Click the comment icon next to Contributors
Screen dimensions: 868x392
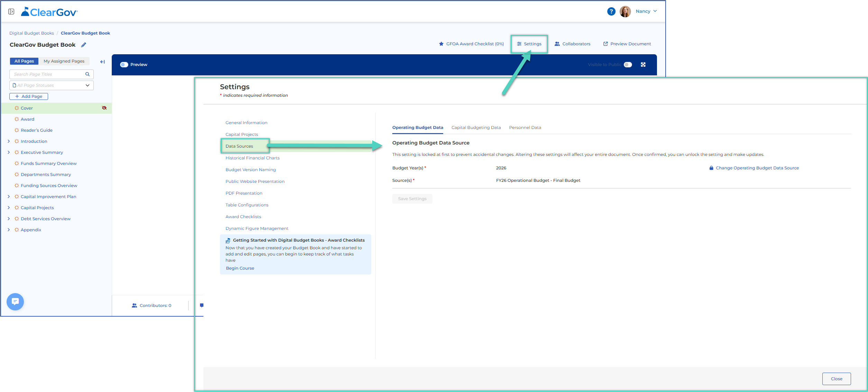pyautogui.click(x=201, y=305)
